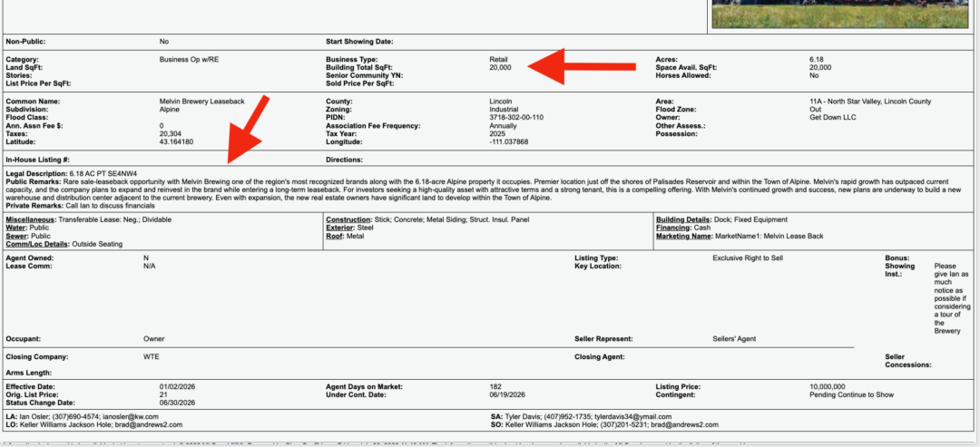
Task: Click the red arrow pointing at Legal Description
Action: [x=249, y=130]
